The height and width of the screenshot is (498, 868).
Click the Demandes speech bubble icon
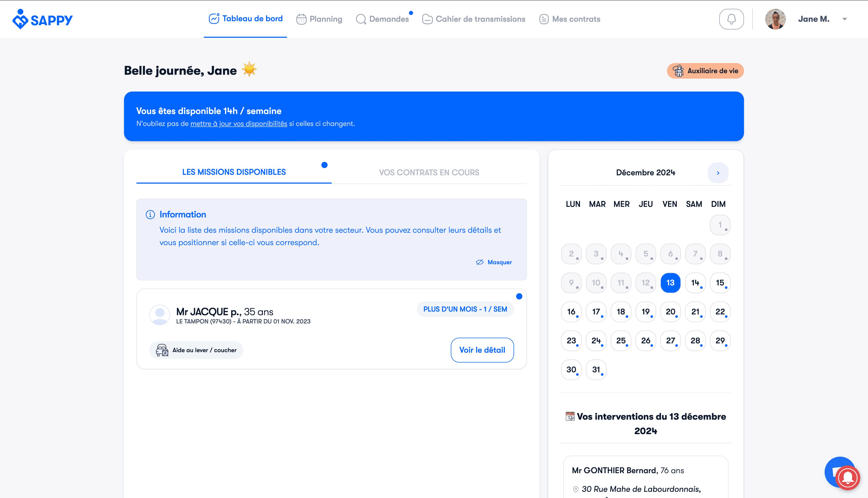[361, 19]
